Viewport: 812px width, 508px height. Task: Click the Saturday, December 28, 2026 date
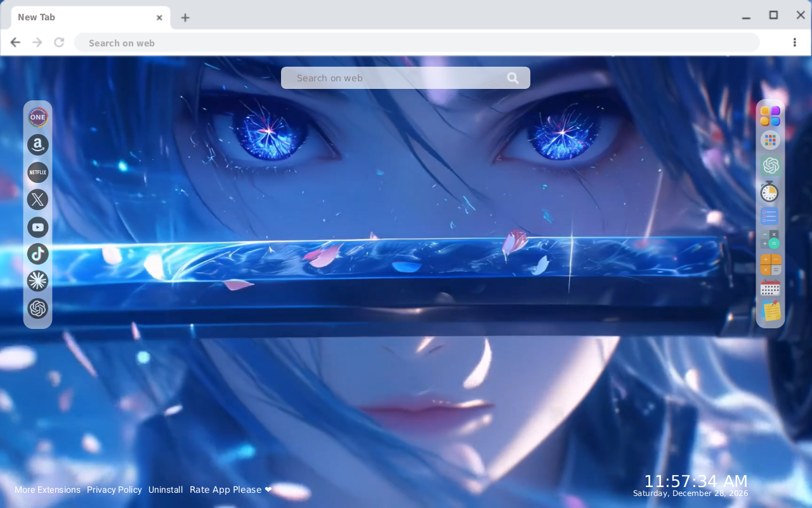690,493
